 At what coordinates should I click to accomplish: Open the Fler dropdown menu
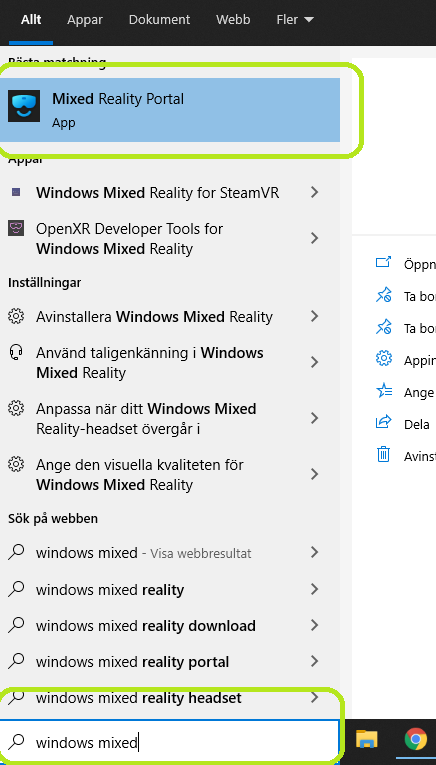coord(295,20)
